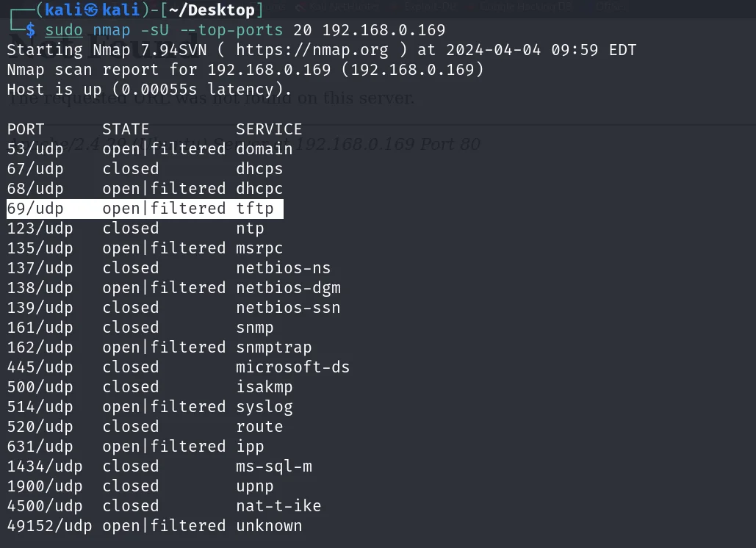Image resolution: width=756 pixels, height=548 pixels.
Task: Click the 49152/udp port entry
Action: pyautogui.click(x=50, y=526)
